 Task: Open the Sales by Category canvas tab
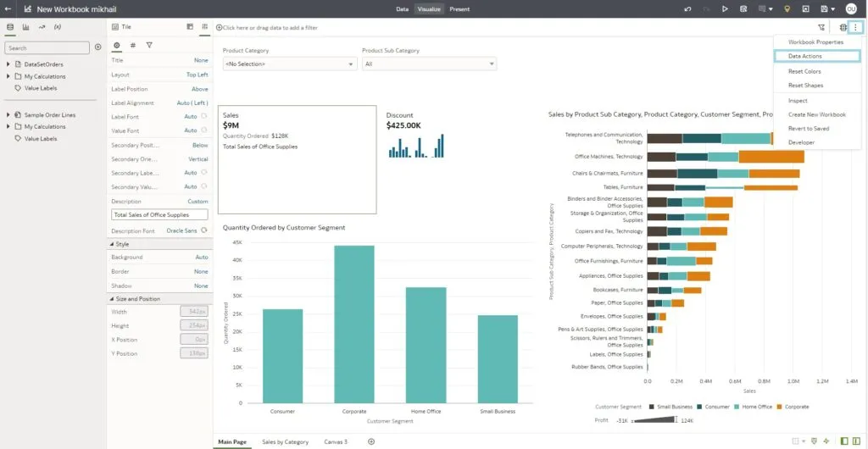285,442
